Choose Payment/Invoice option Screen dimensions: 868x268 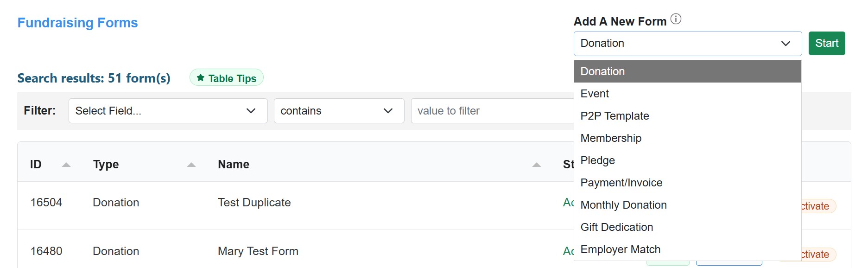point(621,183)
